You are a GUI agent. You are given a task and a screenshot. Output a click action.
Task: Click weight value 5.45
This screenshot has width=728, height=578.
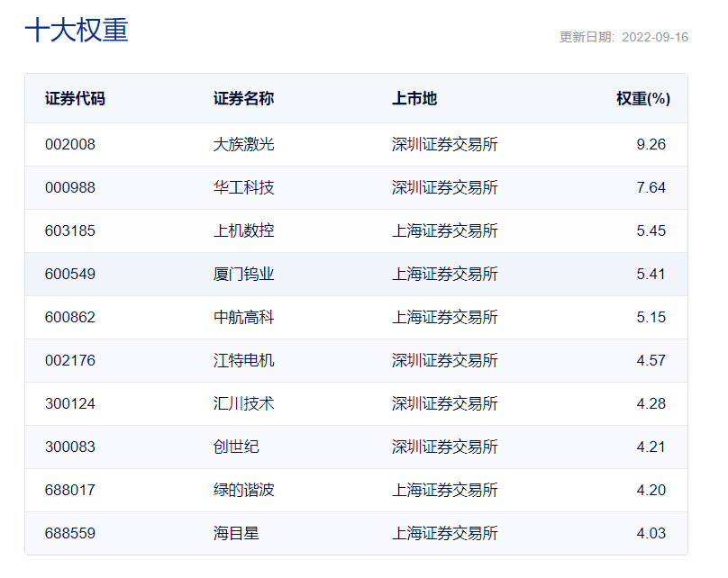(651, 230)
